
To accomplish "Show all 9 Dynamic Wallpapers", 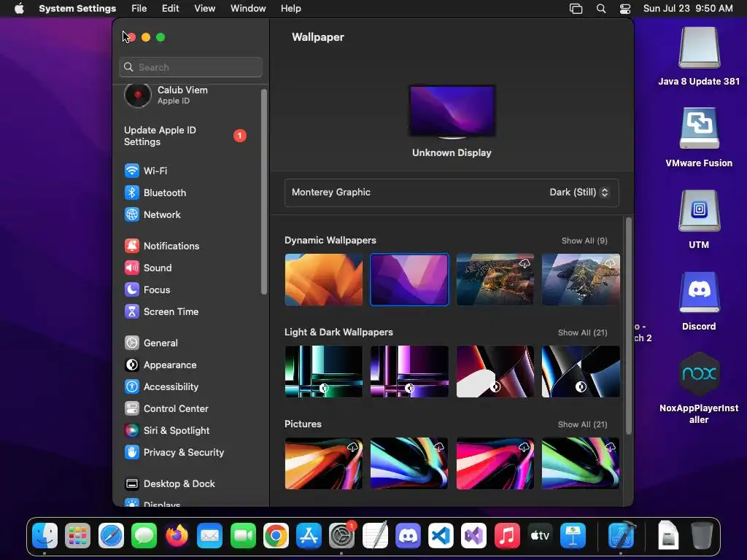I will [584, 241].
